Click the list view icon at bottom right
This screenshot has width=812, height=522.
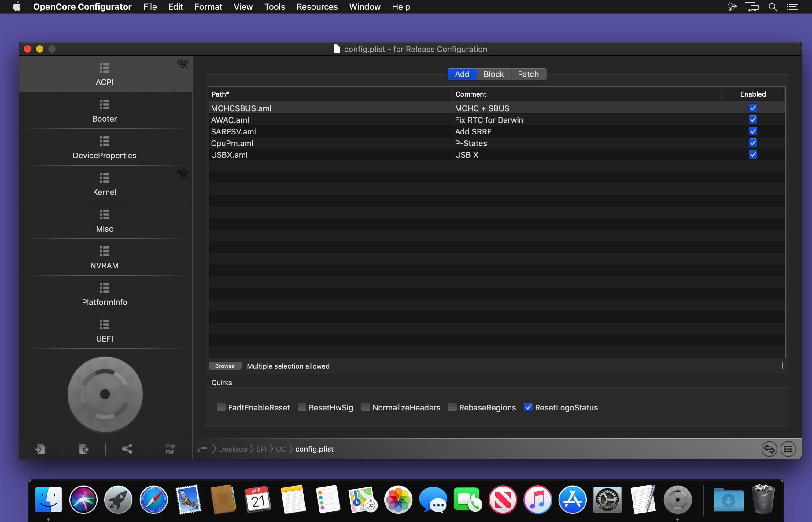788,449
